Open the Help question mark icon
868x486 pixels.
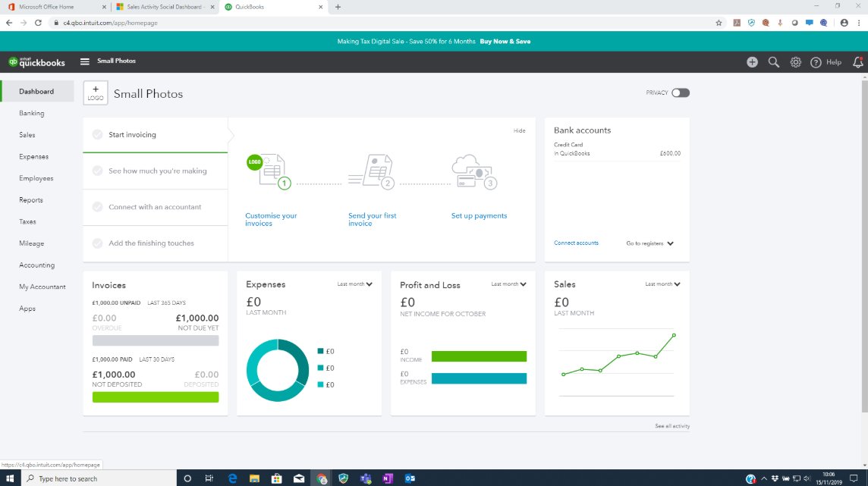pos(816,62)
